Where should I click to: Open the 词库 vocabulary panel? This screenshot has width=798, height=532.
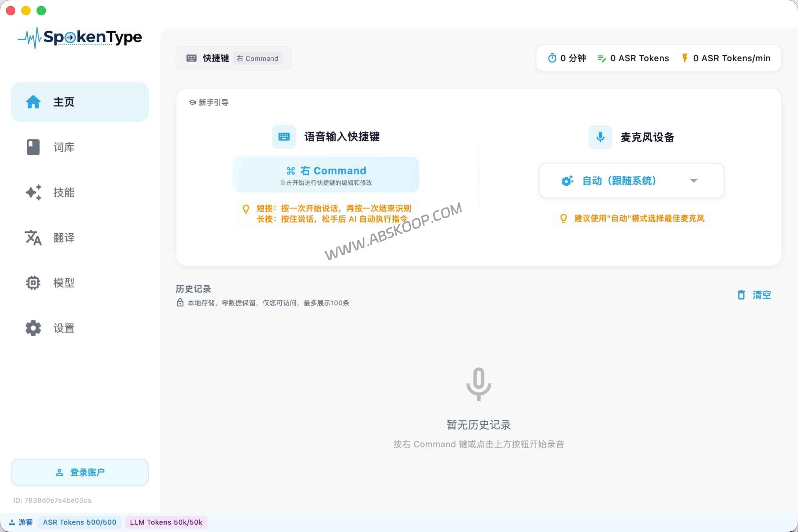pyautogui.click(x=79, y=147)
